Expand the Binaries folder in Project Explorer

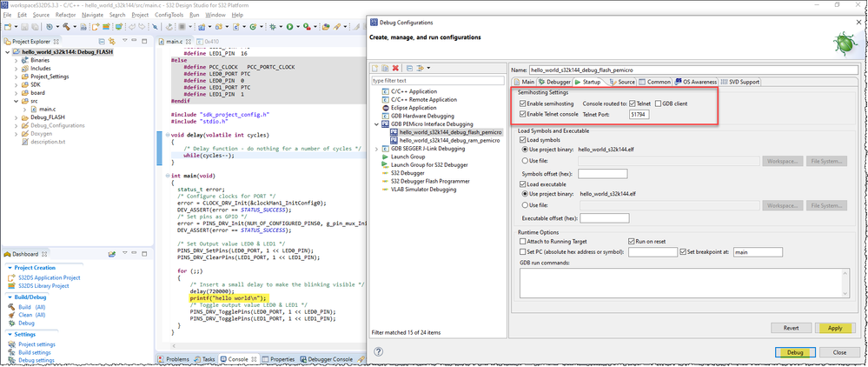click(x=16, y=60)
